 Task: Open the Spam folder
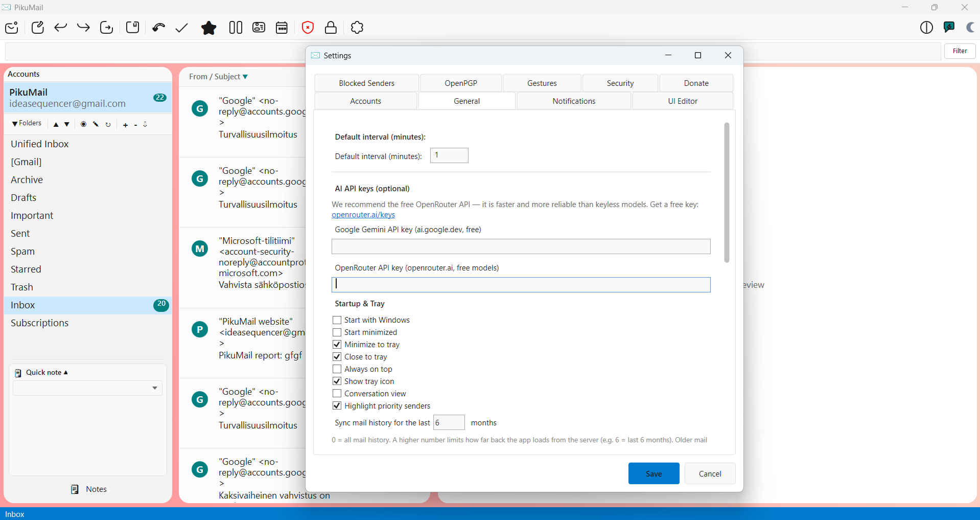(x=88, y=252)
